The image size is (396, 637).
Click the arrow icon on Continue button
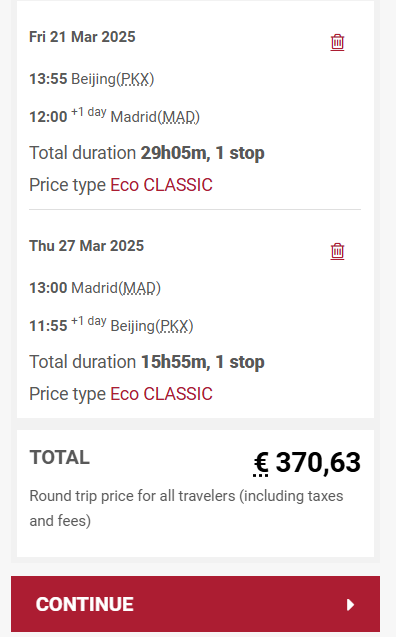pyautogui.click(x=351, y=604)
